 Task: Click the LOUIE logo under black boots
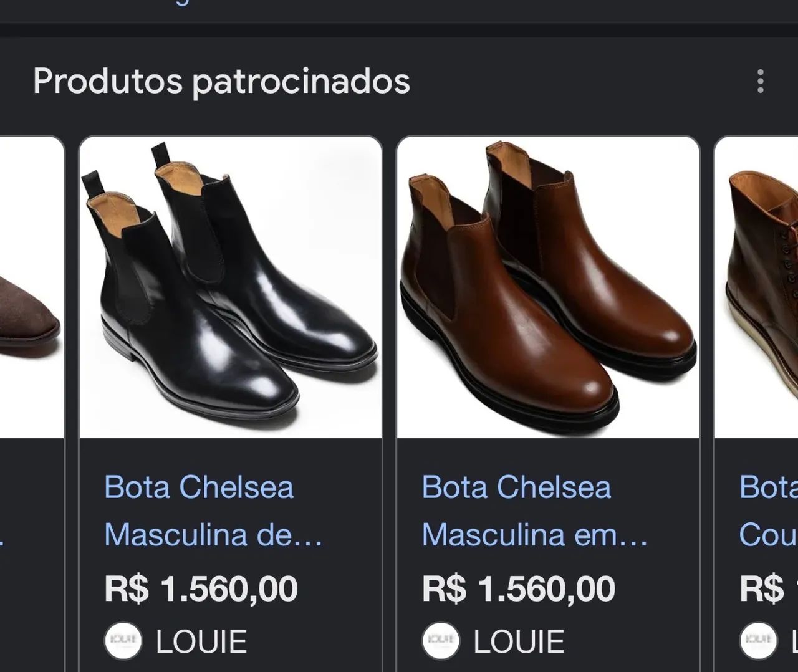point(123,641)
